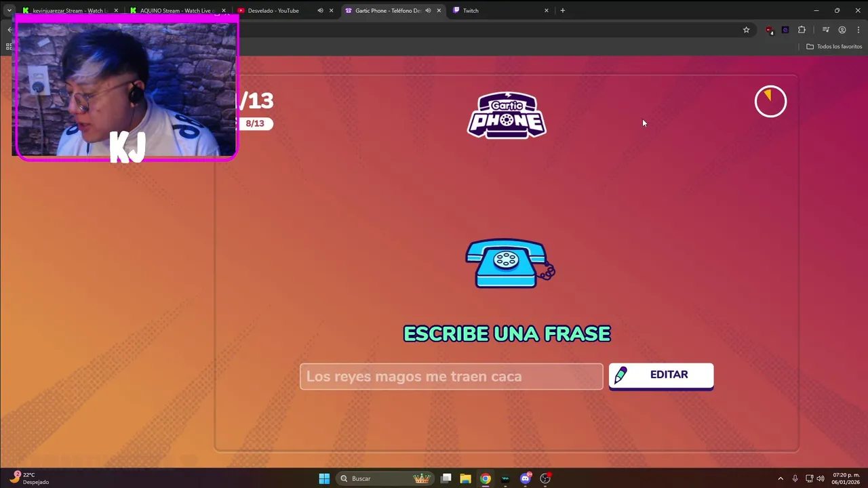The width and height of the screenshot is (868, 488).
Task: Close the AQUINO Stream tab
Action: [x=223, y=10]
